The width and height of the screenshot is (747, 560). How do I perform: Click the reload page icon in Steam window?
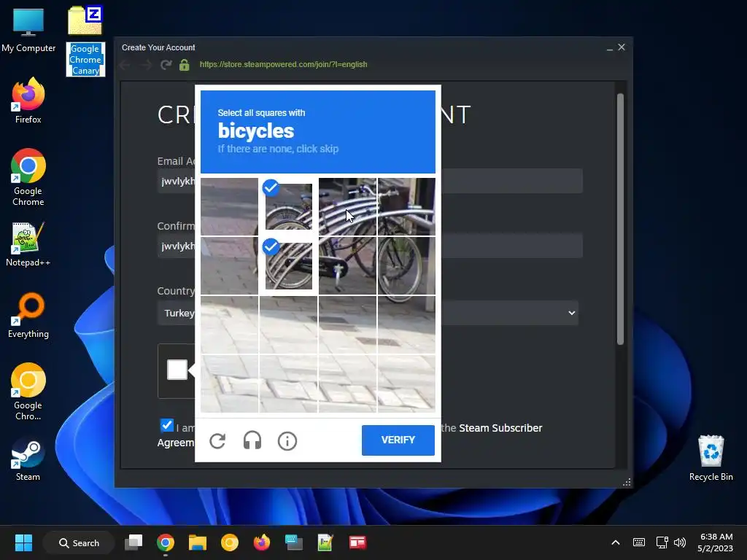(x=166, y=64)
